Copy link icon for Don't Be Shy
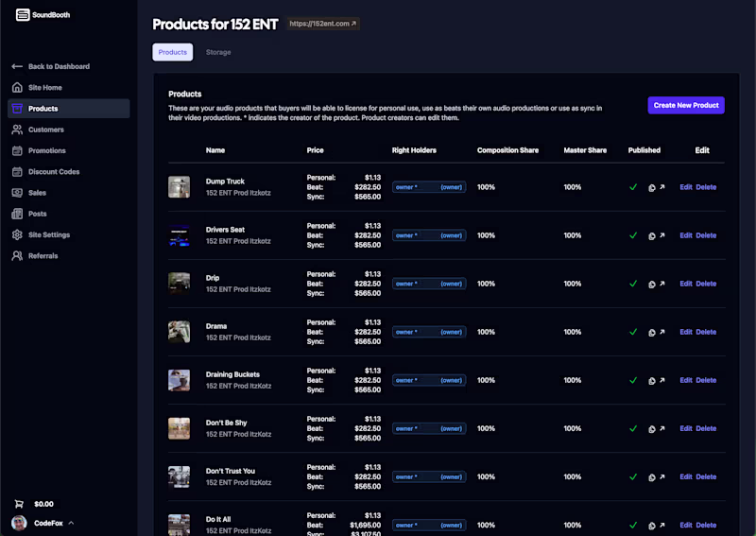 tap(652, 429)
